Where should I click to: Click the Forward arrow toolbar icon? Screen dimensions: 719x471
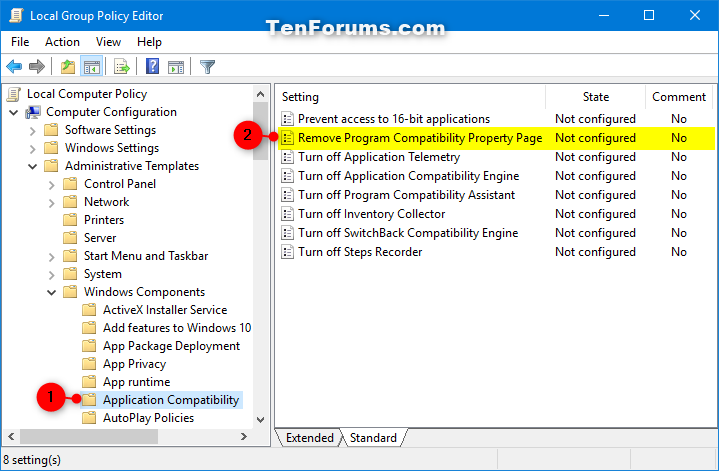click(37, 67)
